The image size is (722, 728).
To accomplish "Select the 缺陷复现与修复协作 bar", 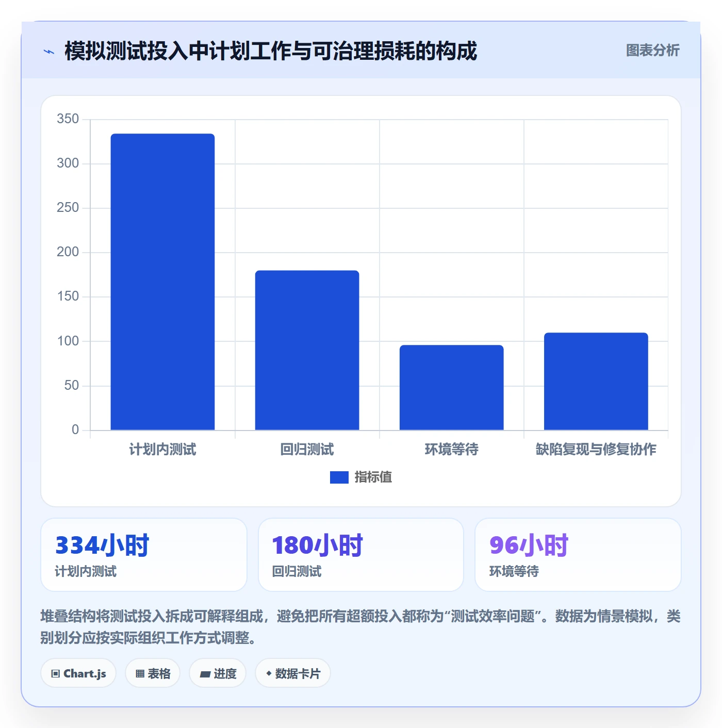I will [x=596, y=381].
